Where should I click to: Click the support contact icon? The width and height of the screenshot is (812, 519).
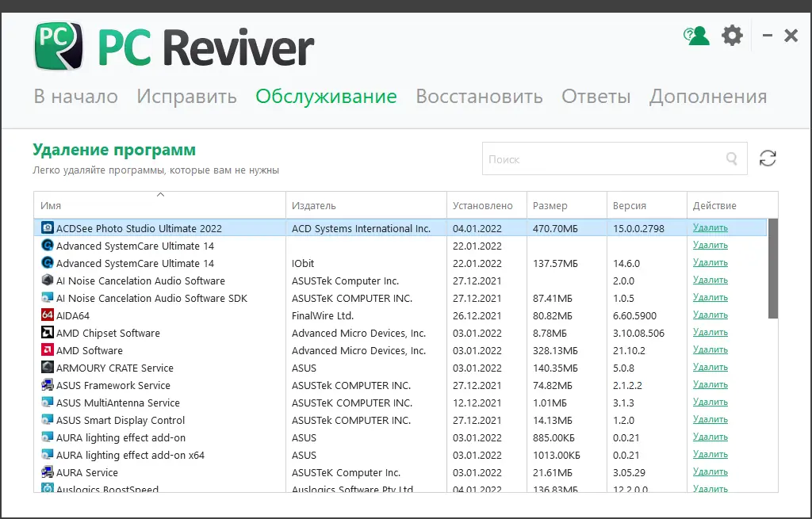[696, 35]
